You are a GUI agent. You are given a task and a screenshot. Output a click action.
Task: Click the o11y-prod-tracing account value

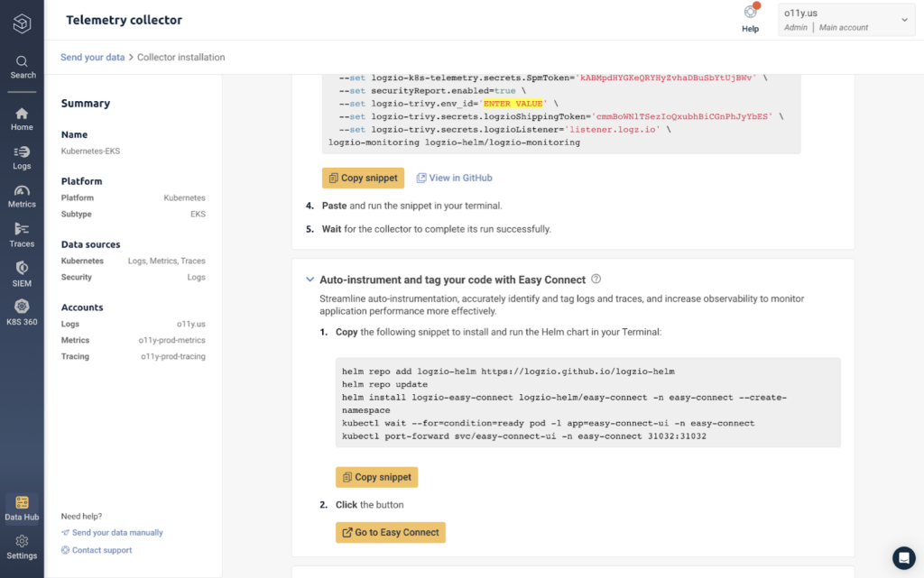[x=173, y=357]
